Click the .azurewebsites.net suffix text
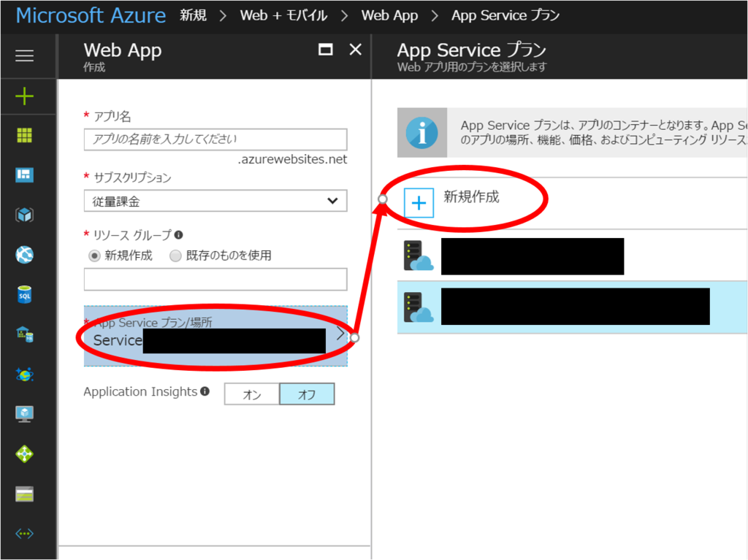 [x=292, y=159]
